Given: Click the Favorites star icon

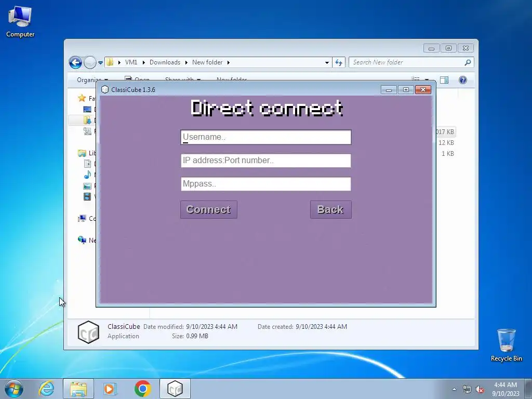Looking at the screenshot, I should click(x=82, y=98).
